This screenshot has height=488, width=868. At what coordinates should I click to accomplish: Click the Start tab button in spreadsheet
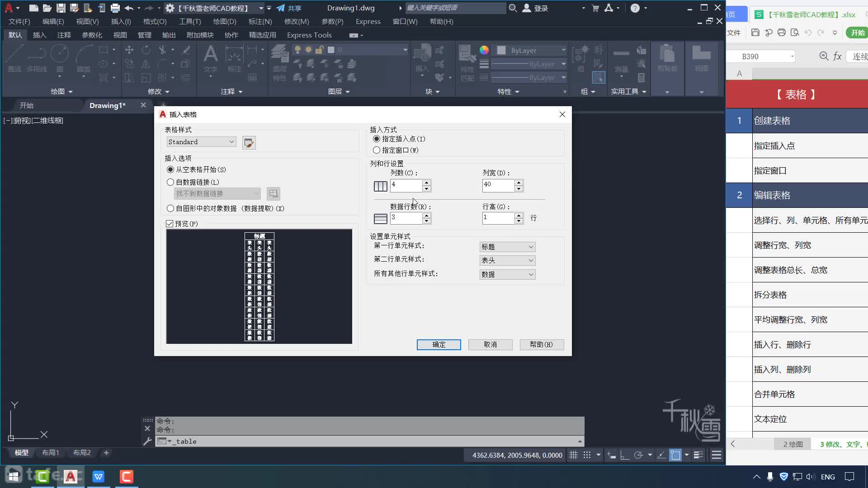(857, 33)
